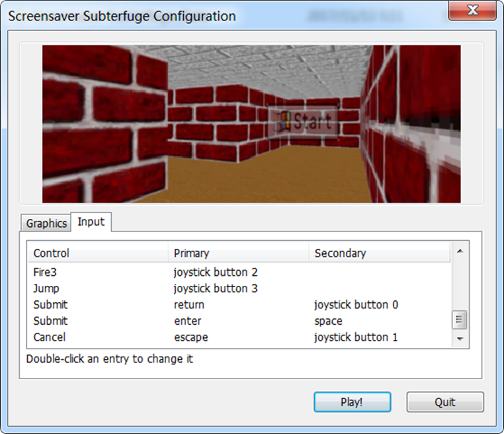Click the Control column header
The width and height of the screenshot is (504, 434).
98,253
